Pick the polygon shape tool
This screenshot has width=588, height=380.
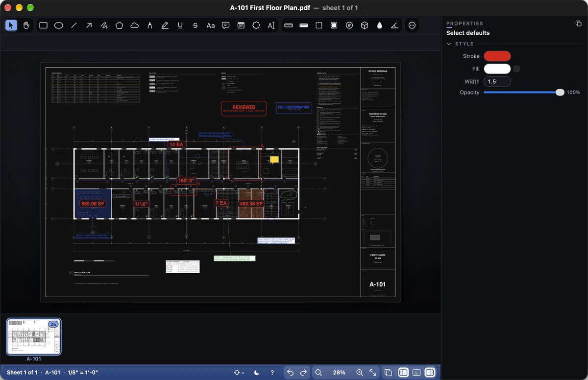click(119, 25)
